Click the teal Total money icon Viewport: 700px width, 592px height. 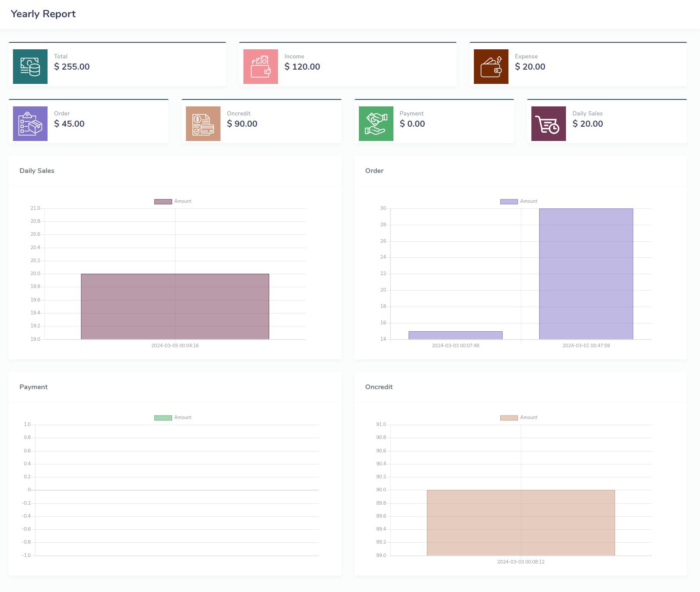(x=30, y=67)
